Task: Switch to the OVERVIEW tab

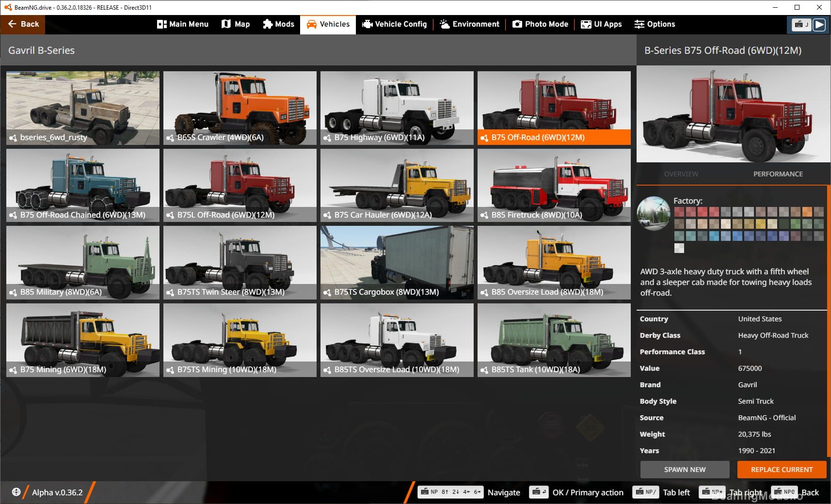Action: 681,174
